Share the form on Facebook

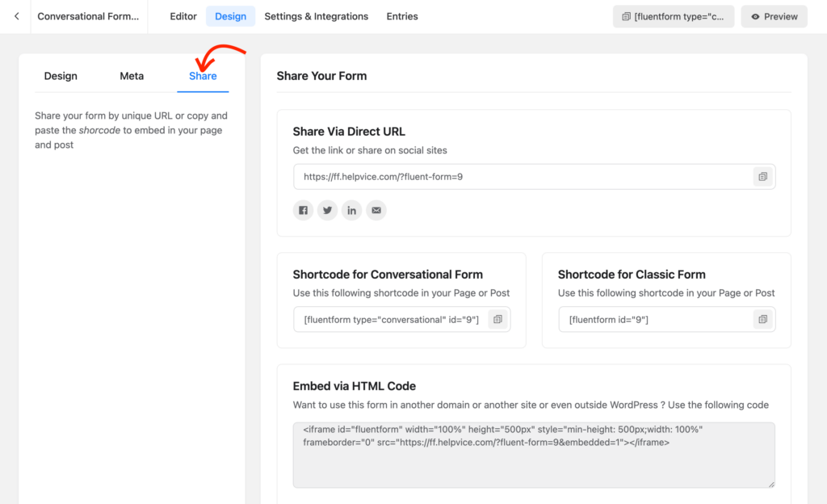click(x=303, y=210)
